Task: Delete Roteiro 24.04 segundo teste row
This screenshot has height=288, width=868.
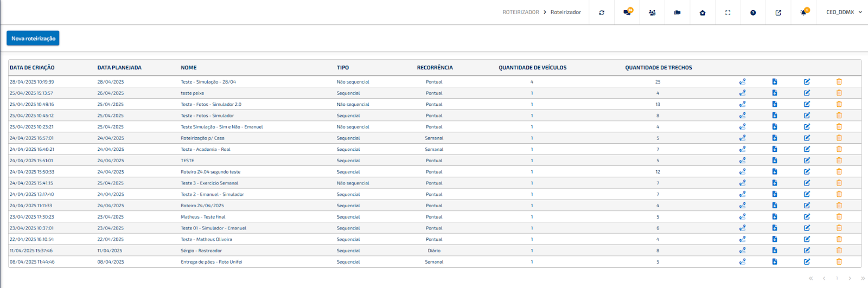Action: pos(839,172)
